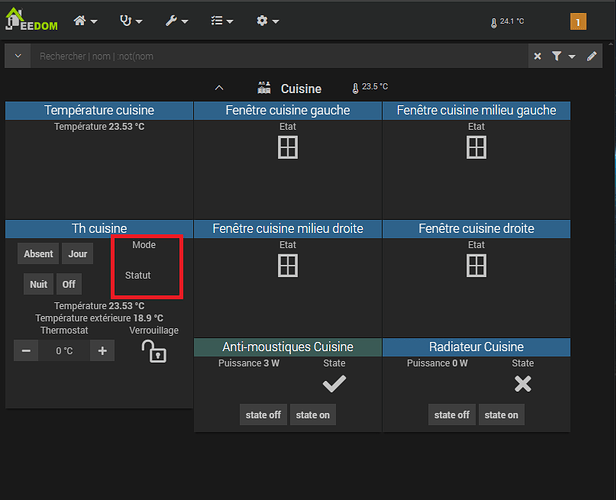Screen dimensions: 616x500
Task: Click the thermostat 0 °C setpoint field
Action: point(64,350)
